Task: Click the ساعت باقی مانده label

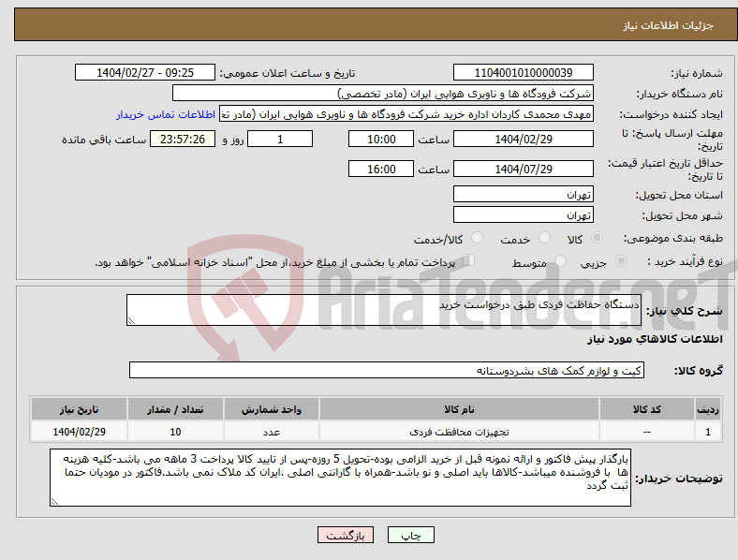Action: coord(104,140)
